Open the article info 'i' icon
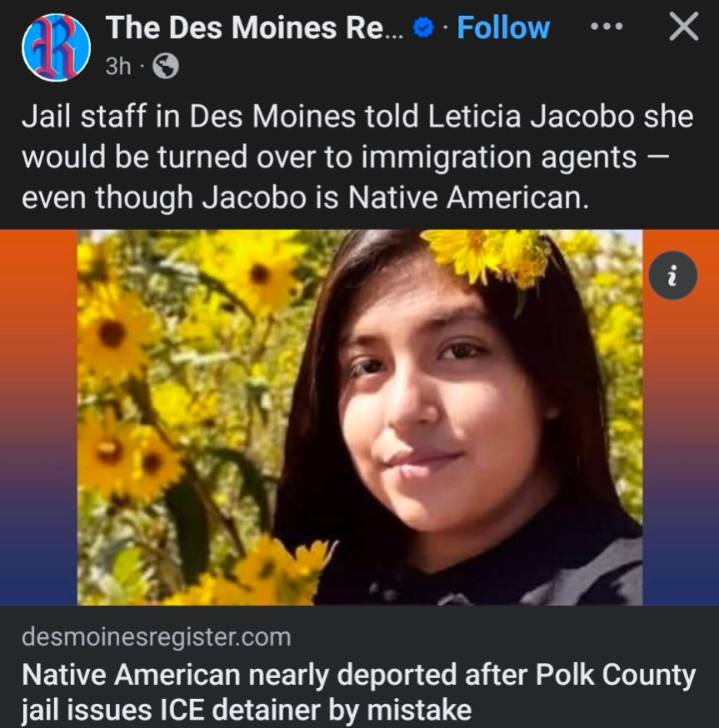The image size is (719, 728). pos(672,276)
